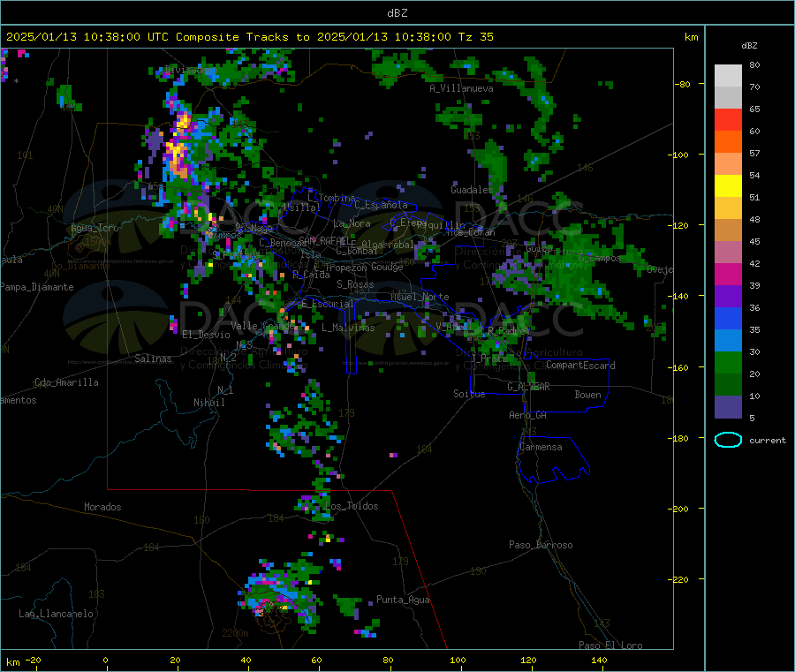The height and width of the screenshot is (672, 795).
Task: Select the purple 36–39 dBZ legend swatch
Action: tap(728, 297)
